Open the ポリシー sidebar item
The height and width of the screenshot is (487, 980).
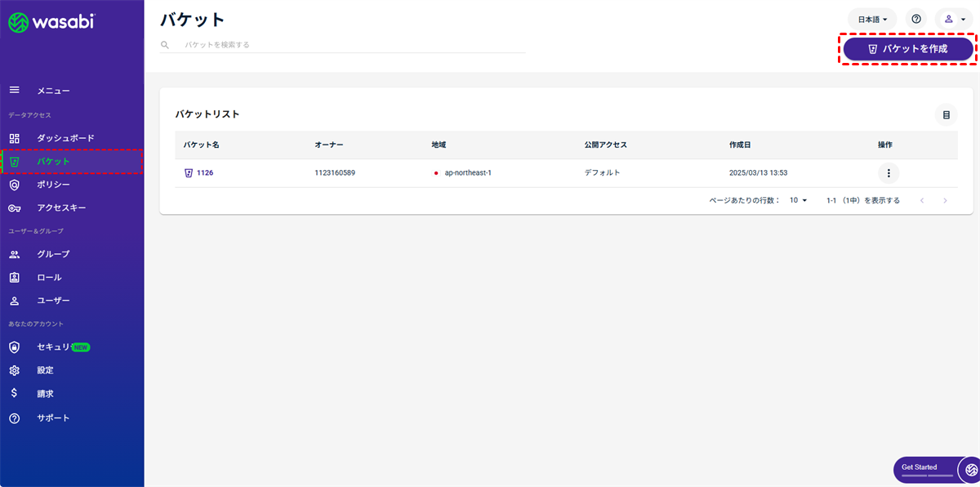(72, 185)
